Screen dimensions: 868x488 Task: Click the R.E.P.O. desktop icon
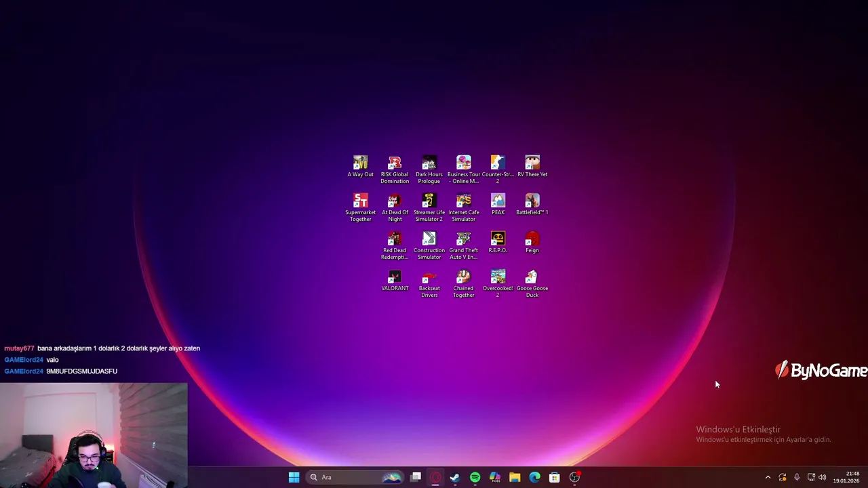click(x=498, y=243)
